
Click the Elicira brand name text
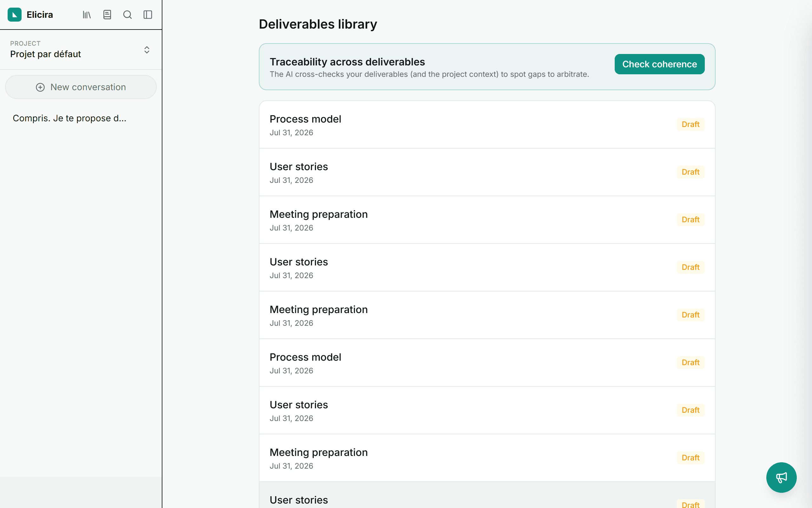pyautogui.click(x=40, y=15)
